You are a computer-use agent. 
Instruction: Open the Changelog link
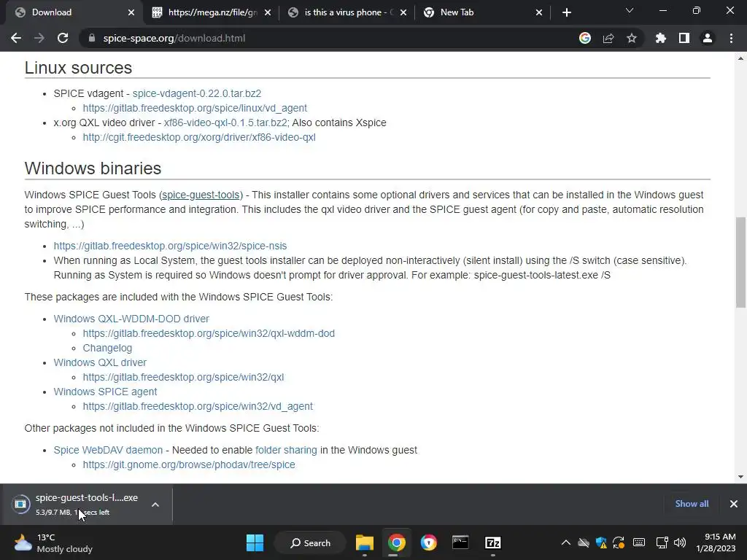107,348
